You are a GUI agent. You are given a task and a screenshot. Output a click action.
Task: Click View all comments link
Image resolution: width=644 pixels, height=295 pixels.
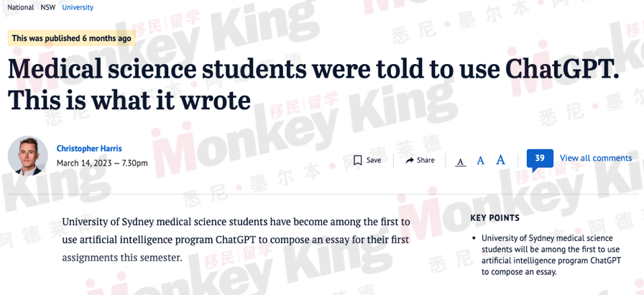[x=596, y=158]
